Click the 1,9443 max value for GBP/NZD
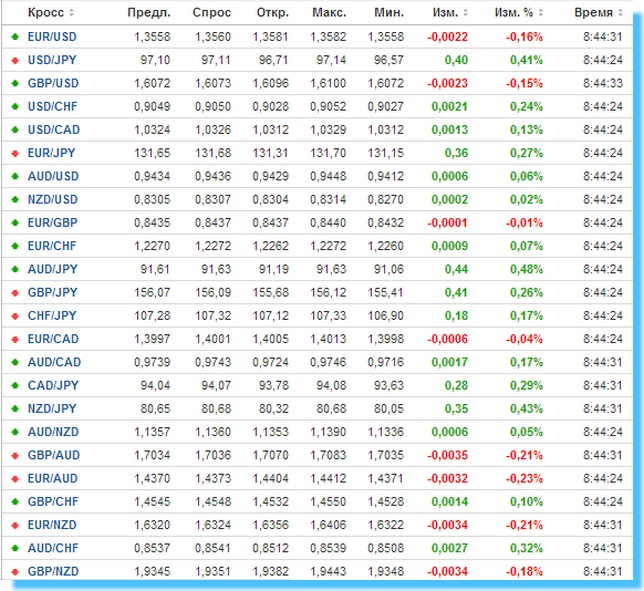The height and width of the screenshot is (591, 644). pos(328,572)
